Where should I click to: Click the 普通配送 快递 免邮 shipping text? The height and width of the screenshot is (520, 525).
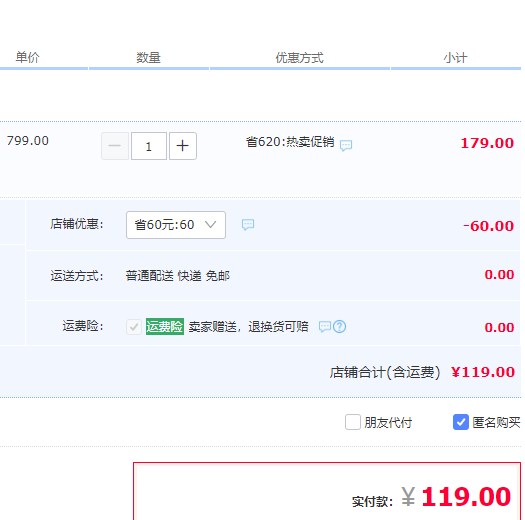coord(177,276)
